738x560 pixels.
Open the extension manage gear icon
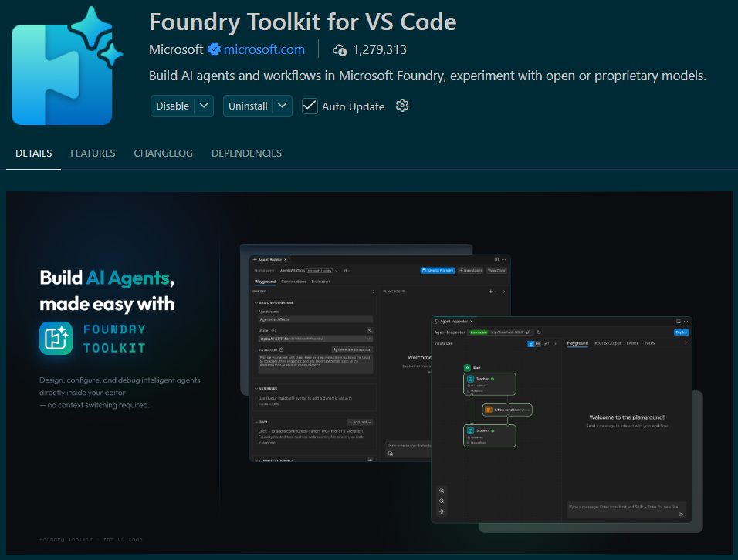[x=402, y=106]
